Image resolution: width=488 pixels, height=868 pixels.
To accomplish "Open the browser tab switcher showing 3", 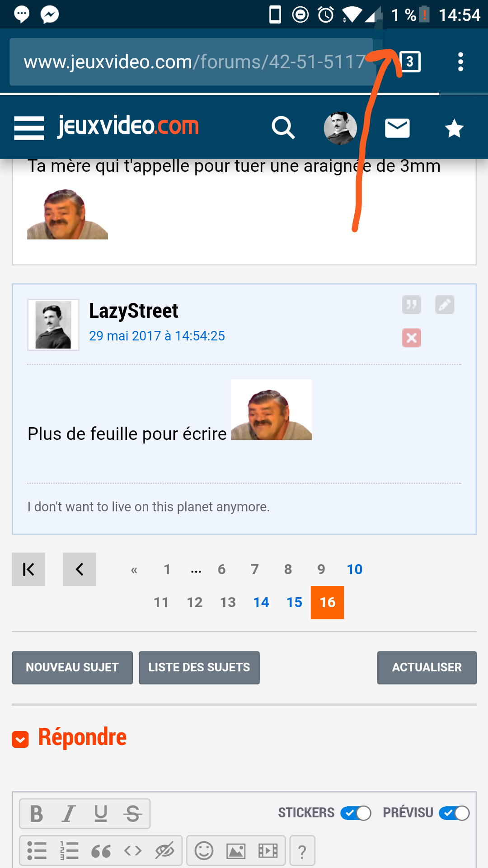I will point(410,62).
